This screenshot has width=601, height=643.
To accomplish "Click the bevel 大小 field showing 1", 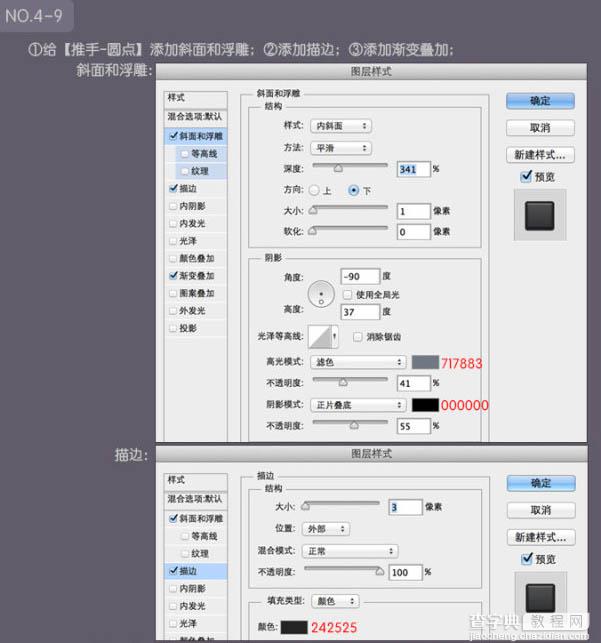I will [x=413, y=211].
